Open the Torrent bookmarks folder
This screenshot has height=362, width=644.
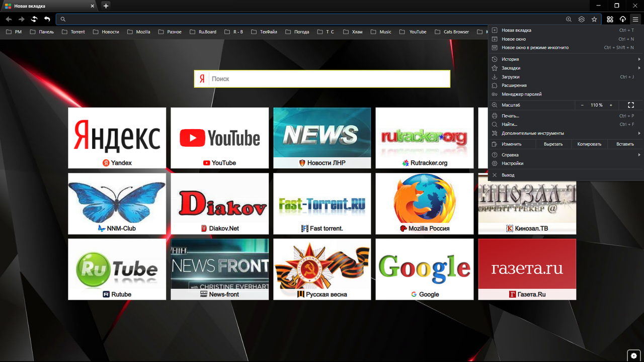tap(73, 32)
